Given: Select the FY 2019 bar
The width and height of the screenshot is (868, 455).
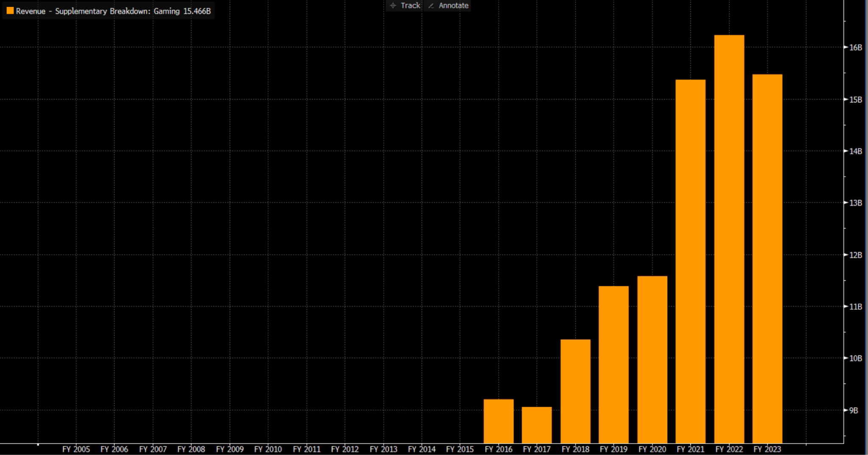Looking at the screenshot, I should pos(614,364).
